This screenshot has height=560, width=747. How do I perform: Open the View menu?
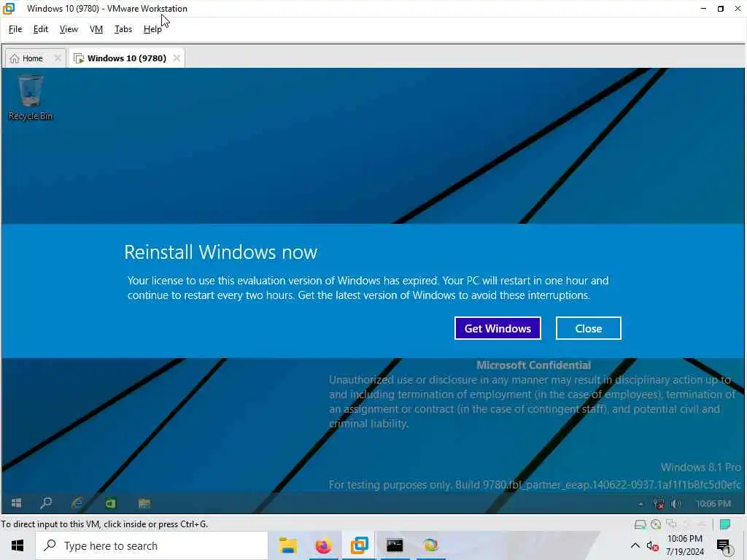[x=69, y=29]
